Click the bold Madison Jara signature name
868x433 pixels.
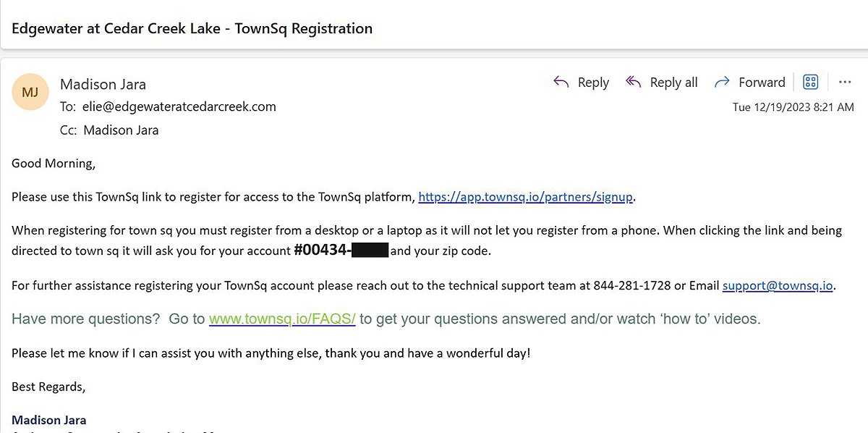coord(49,420)
